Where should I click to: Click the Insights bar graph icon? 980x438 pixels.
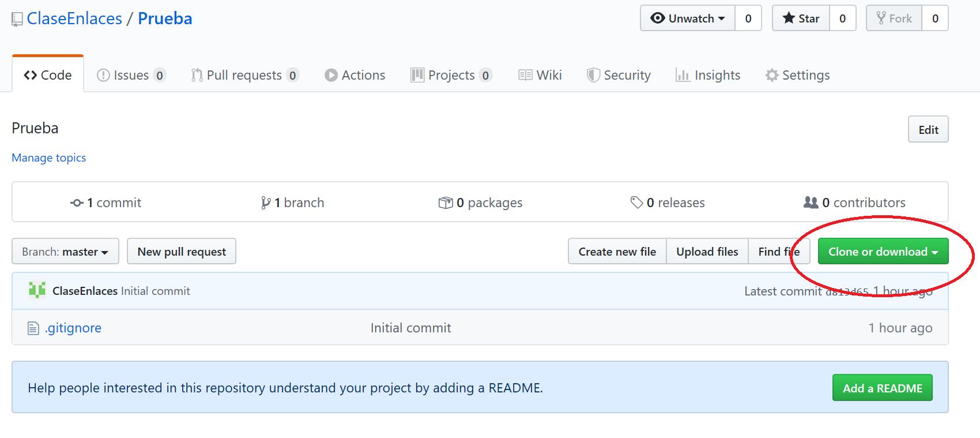(x=683, y=75)
